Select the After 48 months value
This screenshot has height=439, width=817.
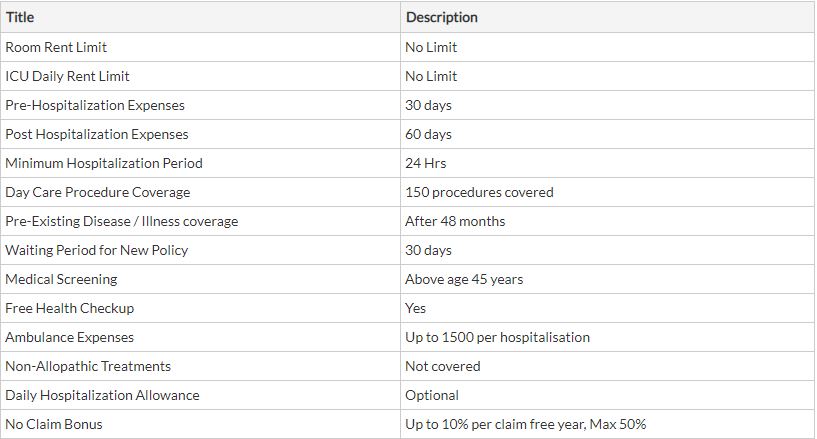point(608,221)
